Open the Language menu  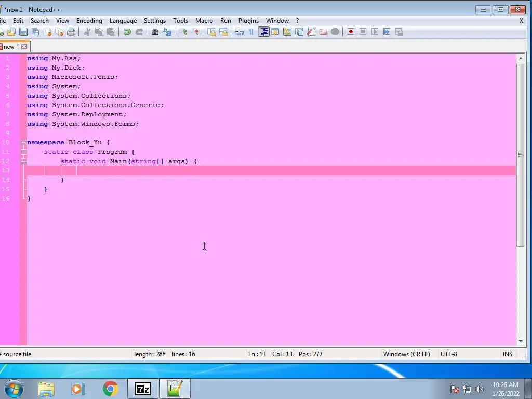tap(123, 21)
